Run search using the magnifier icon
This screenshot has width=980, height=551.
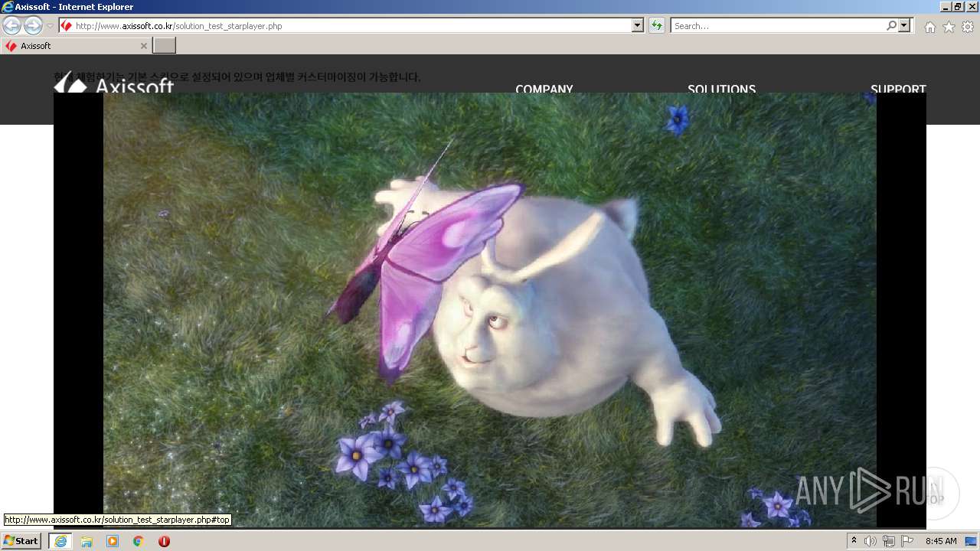tap(891, 26)
